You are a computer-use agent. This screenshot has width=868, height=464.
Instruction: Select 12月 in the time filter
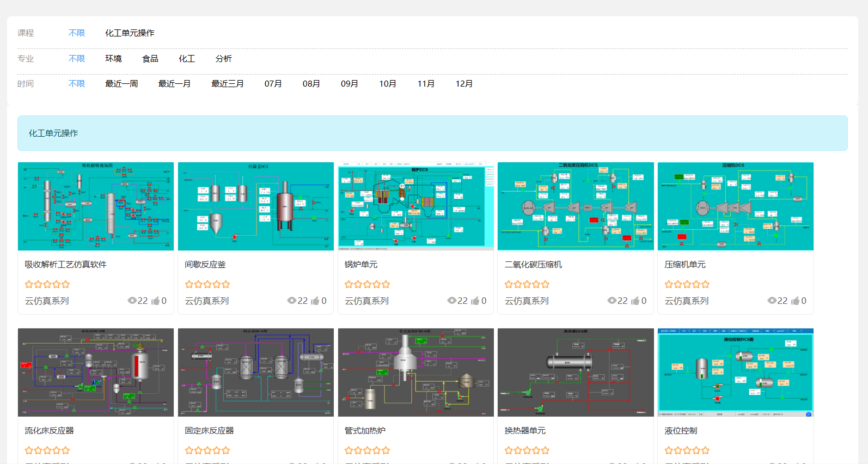(464, 83)
